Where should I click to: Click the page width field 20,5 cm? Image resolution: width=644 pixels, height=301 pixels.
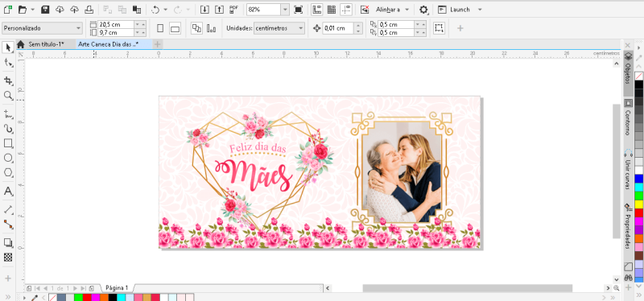(x=116, y=24)
